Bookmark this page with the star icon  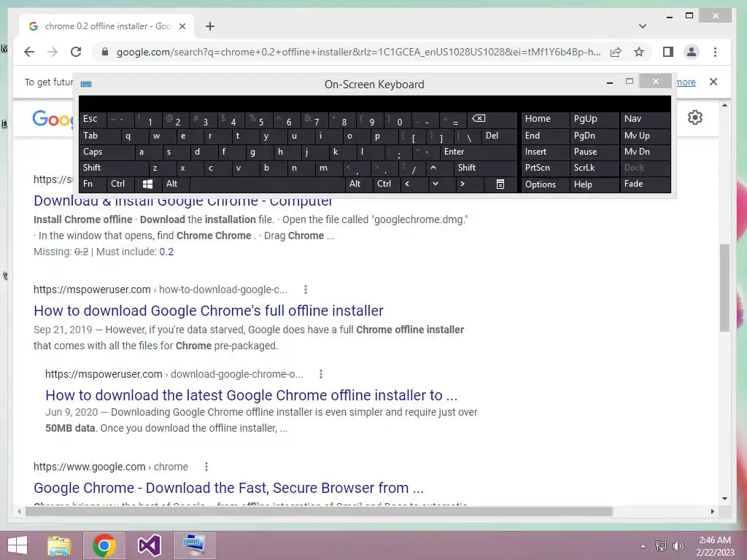[639, 52]
